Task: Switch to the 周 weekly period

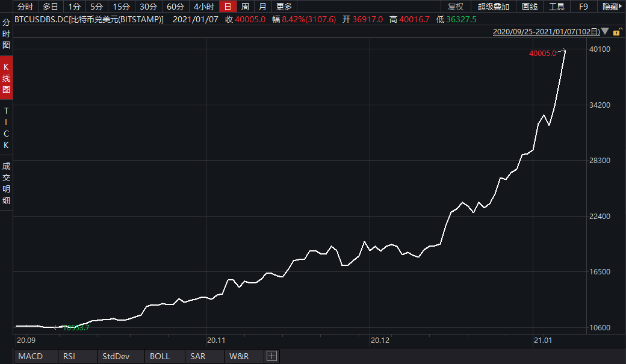Action: (245, 7)
